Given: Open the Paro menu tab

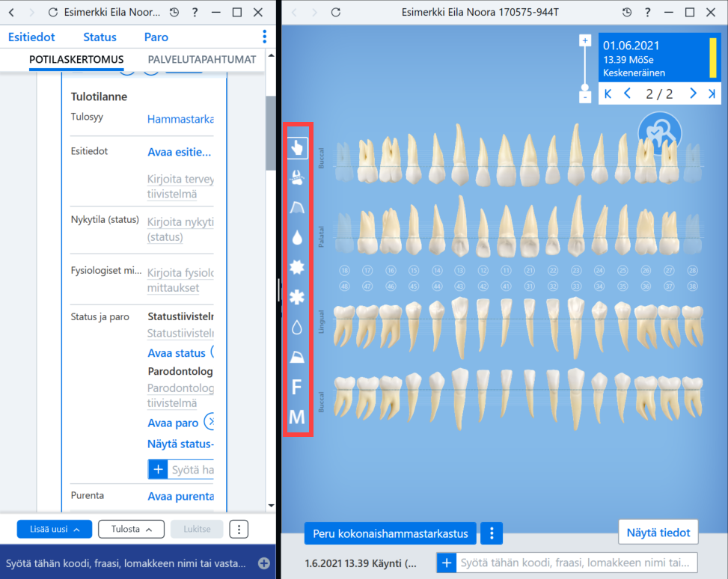Looking at the screenshot, I should [x=156, y=37].
